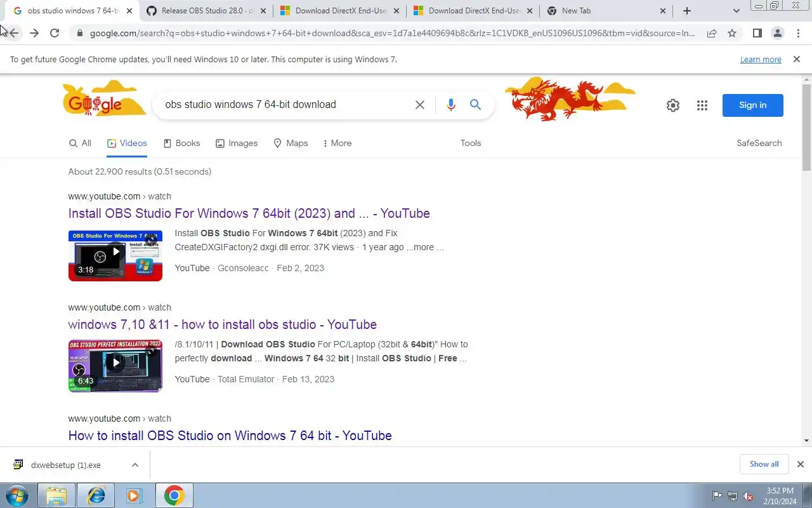Submit search with magnifier icon
The height and width of the screenshot is (508, 812).
pyautogui.click(x=475, y=105)
